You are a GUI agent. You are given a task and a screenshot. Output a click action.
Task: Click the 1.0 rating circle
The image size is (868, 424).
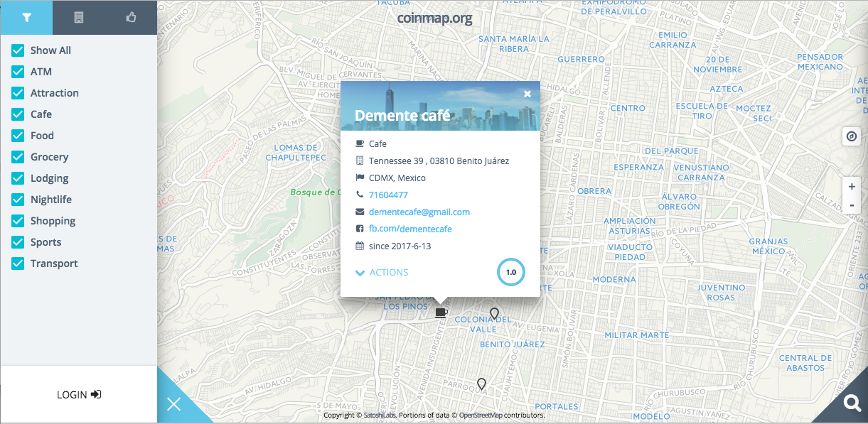tap(510, 272)
